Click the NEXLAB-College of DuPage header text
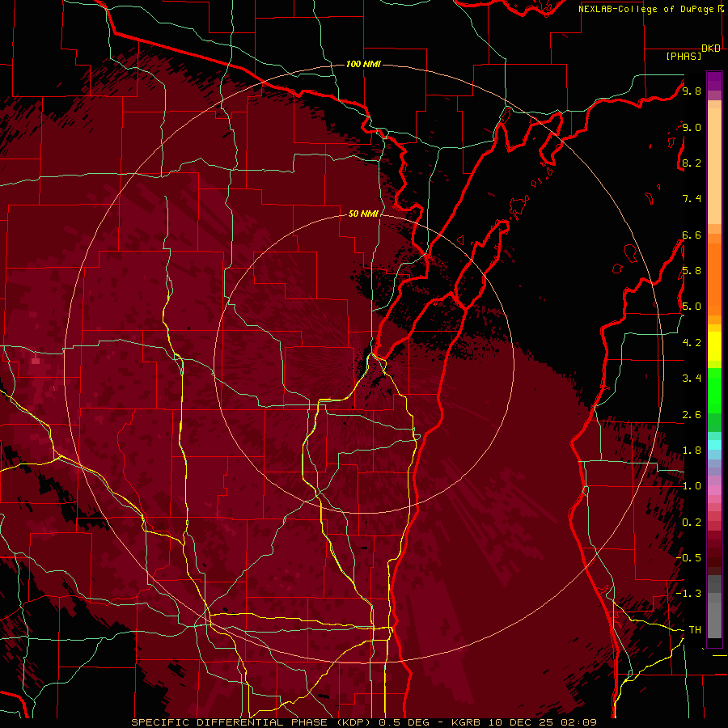This screenshot has height=728, width=728. tap(651, 9)
